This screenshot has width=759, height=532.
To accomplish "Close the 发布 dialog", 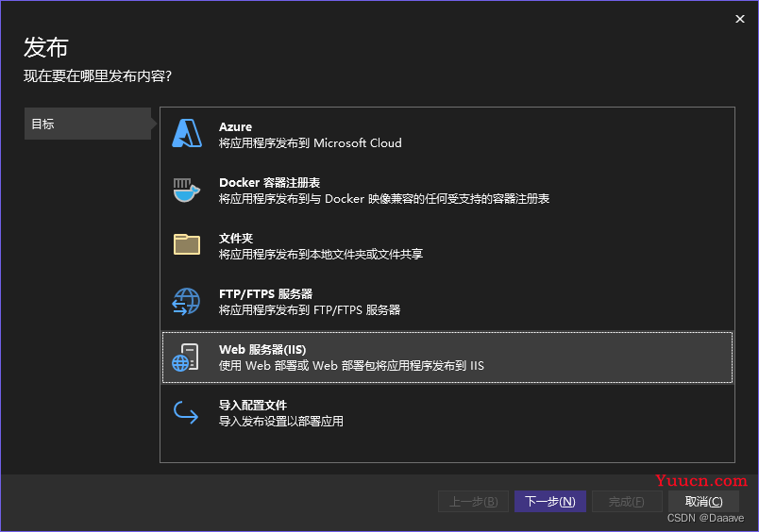I will tap(739, 19).
